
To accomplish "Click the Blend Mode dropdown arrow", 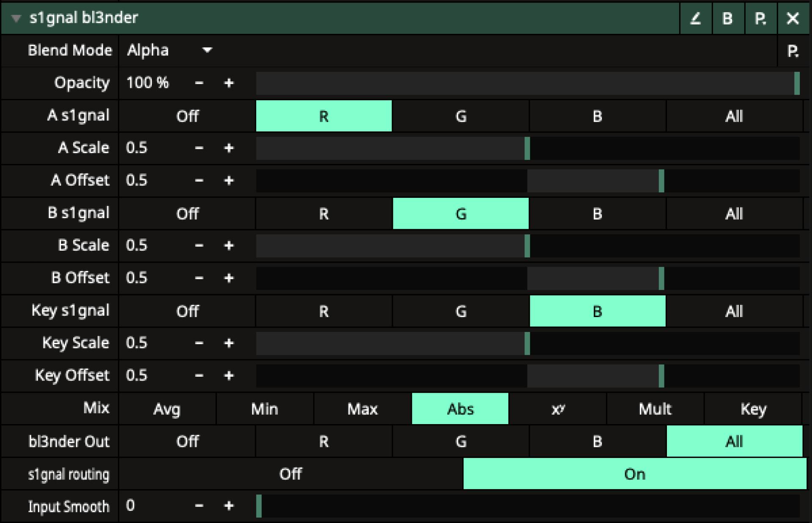I will coord(207,50).
